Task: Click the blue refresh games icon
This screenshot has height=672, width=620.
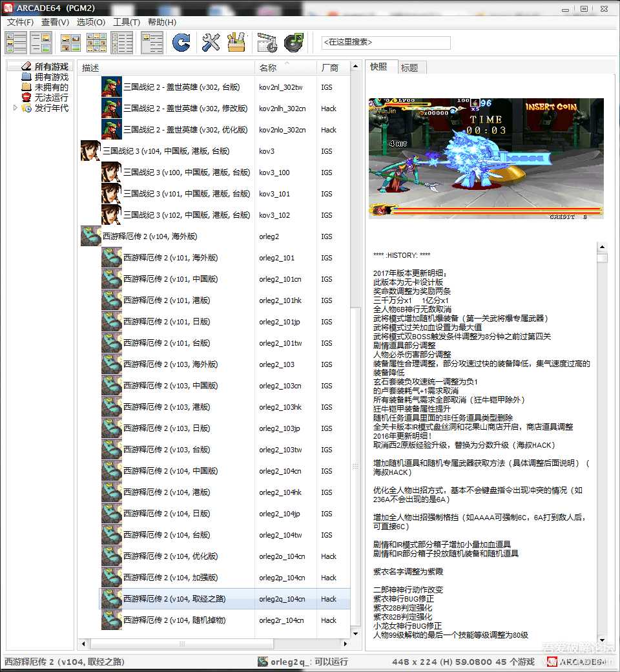Action: click(x=181, y=42)
